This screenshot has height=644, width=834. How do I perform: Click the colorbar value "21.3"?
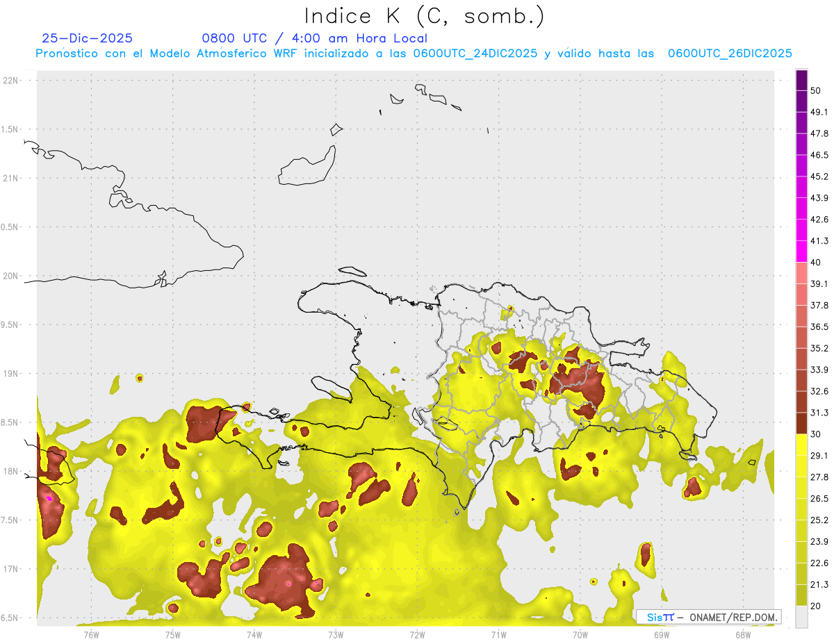click(x=819, y=585)
